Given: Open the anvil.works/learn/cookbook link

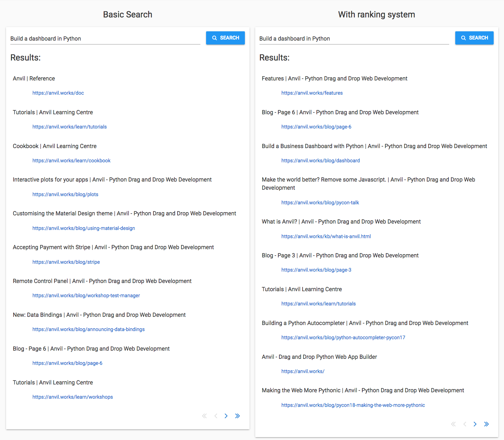Looking at the screenshot, I should point(71,161).
